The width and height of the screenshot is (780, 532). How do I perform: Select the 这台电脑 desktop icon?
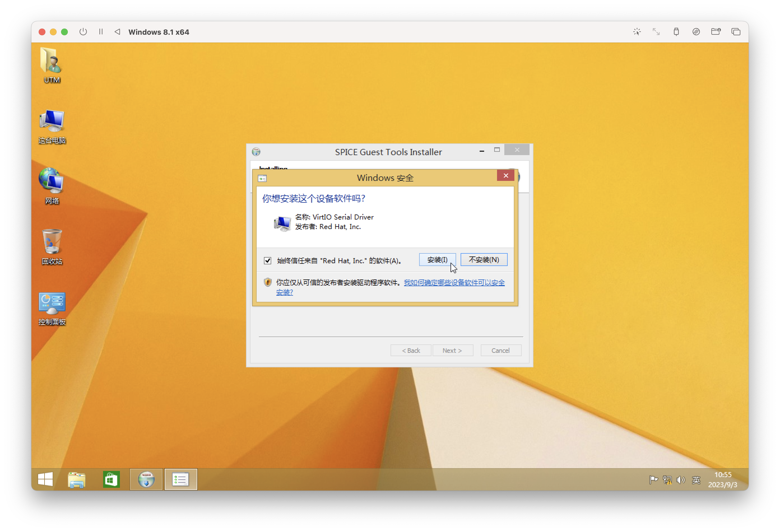click(x=52, y=127)
